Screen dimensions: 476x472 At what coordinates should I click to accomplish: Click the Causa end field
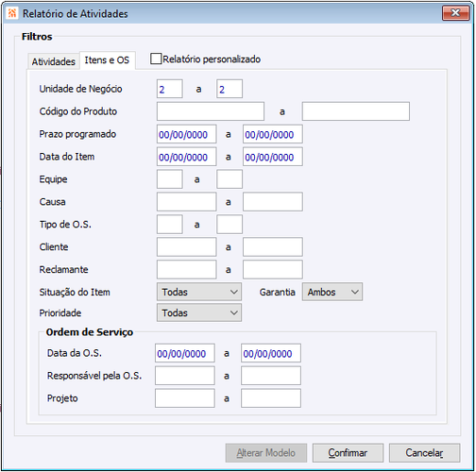coord(273,202)
